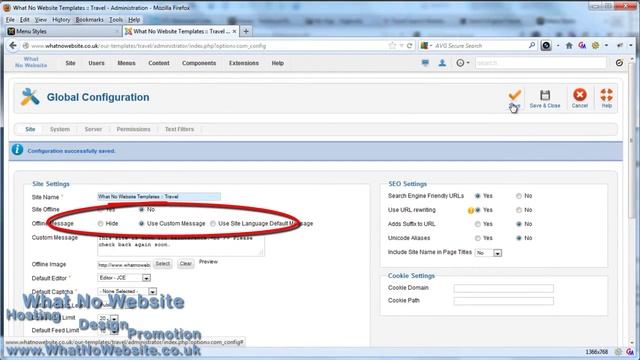Open the Users admin menu
Screen dimensions: 640x360
click(x=96, y=63)
